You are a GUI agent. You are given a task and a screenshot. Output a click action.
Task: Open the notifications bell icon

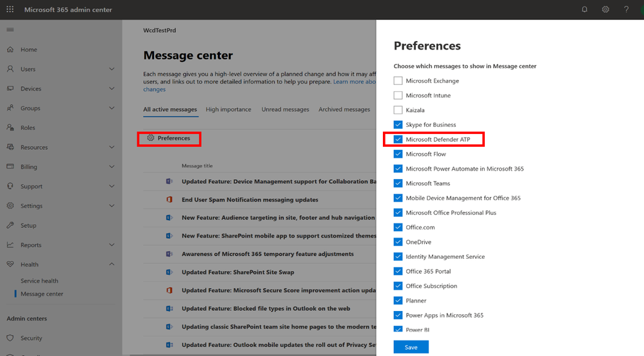[x=585, y=9]
